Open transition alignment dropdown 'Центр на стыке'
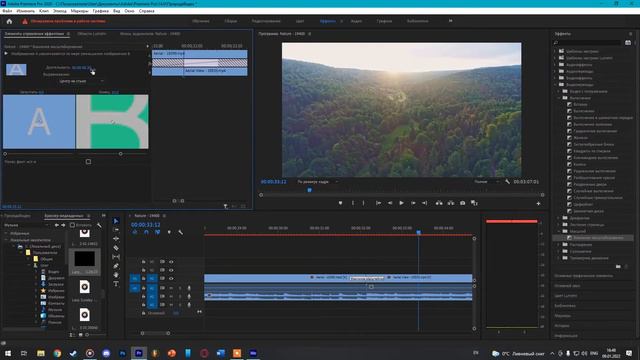Viewport: 640px width, 360px height. pos(81,81)
